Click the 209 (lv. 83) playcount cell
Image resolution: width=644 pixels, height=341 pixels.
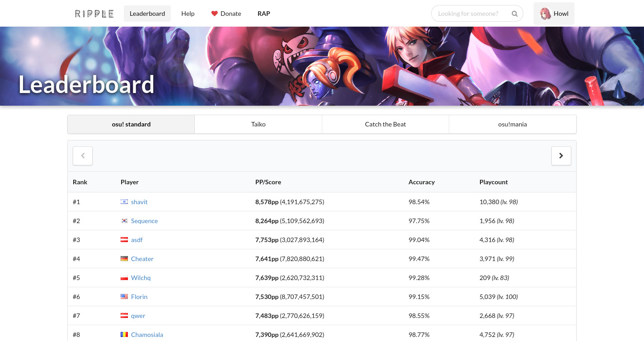point(495,278)
